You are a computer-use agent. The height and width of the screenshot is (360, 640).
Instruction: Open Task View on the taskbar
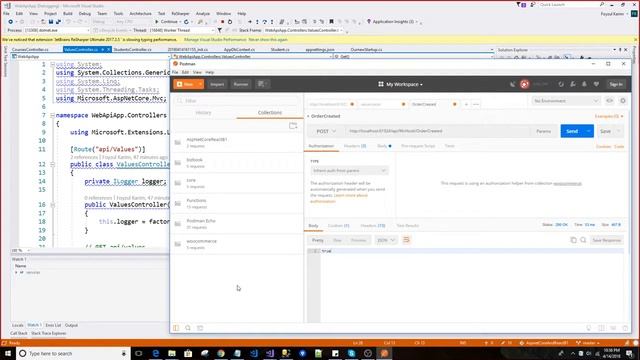click(139, 353)
